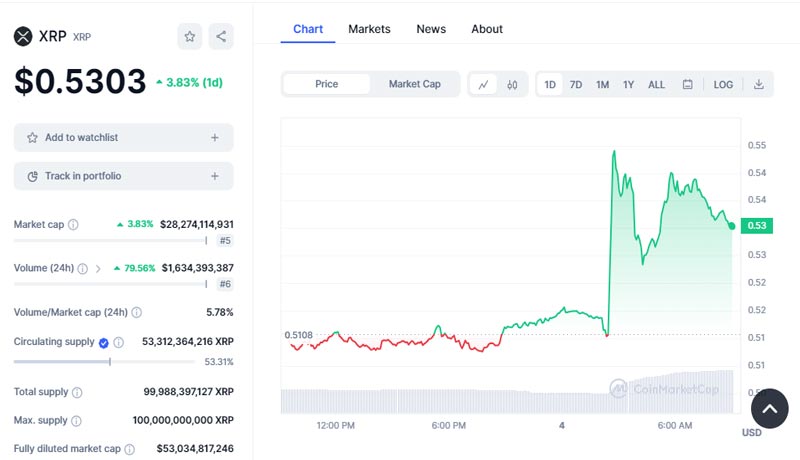Open the calendar date range icon
The width and height of the screenshot is (800, 460).
click(687, 85)
